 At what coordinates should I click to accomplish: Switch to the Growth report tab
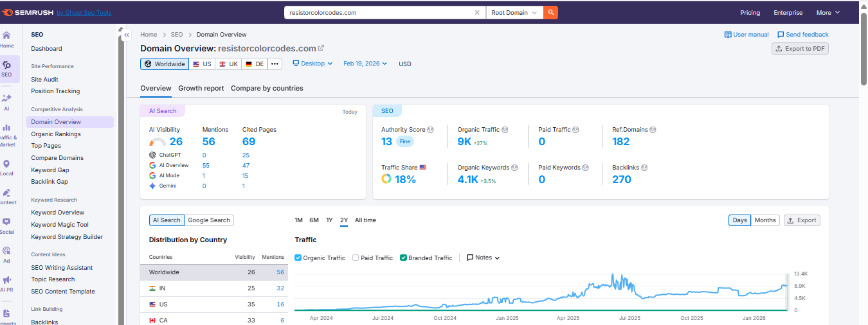201,88
